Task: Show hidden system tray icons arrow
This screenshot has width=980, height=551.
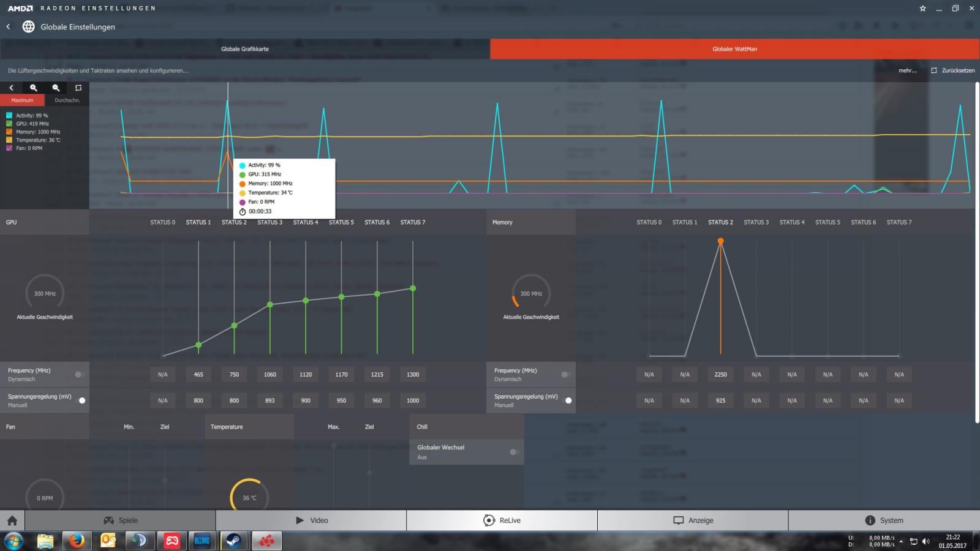Action: 901,542
